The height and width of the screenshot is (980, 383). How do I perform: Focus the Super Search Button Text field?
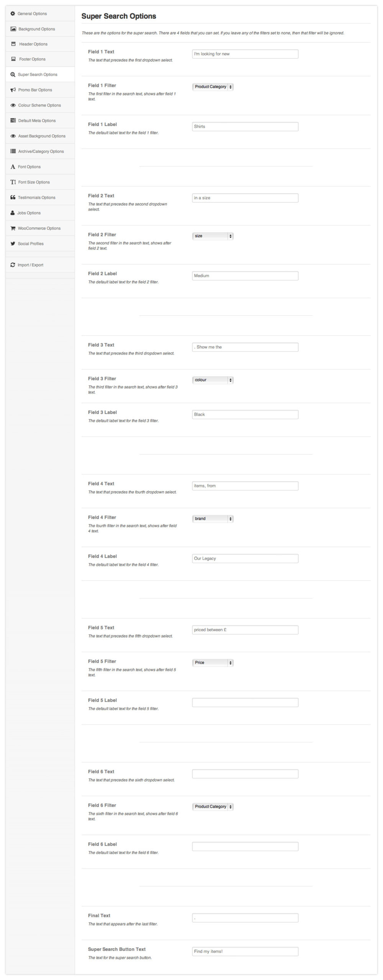tap(245, 951)
